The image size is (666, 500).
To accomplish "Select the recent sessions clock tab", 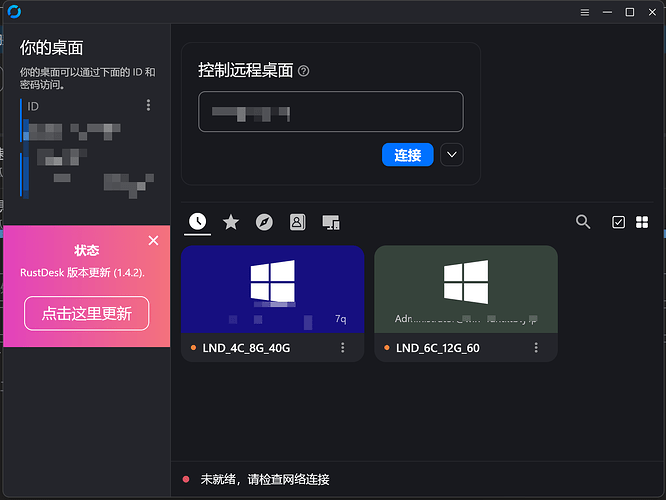I will (198, 222).
